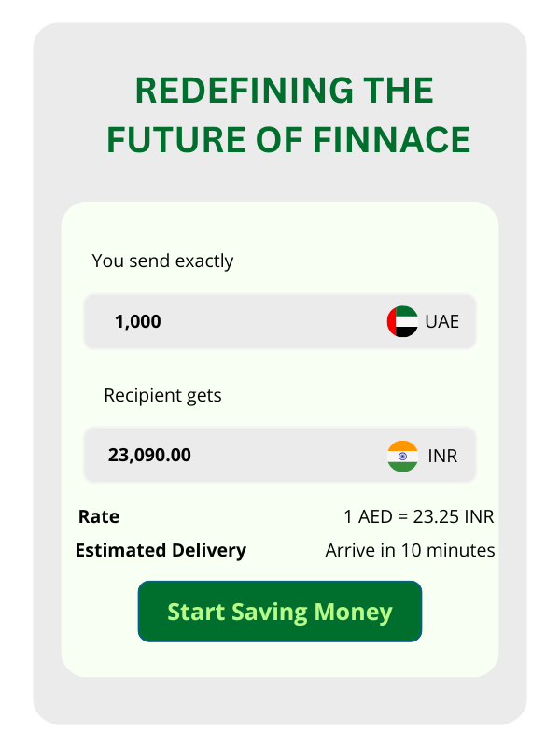Click the 23.25 INR value
560x747 pixels.
454,516
